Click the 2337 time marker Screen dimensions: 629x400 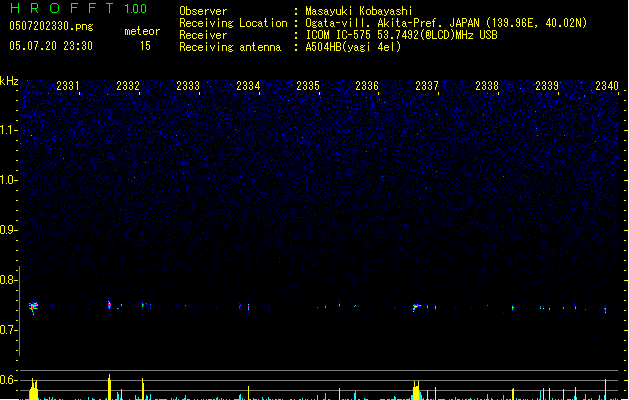tap(427, 86)
